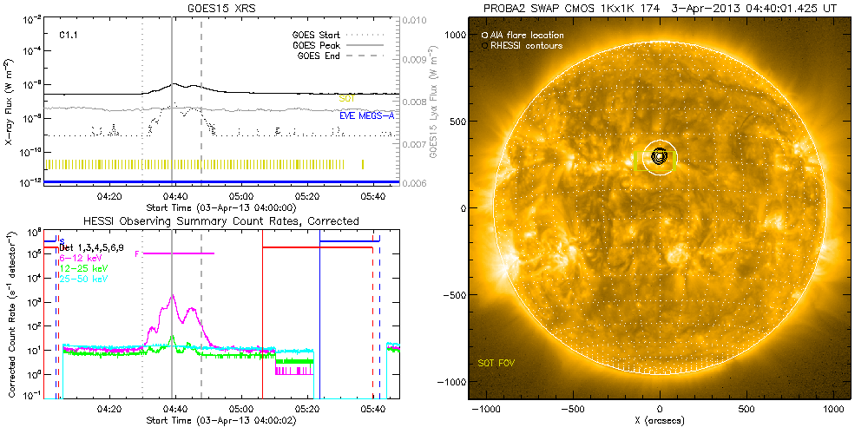Select the yellow SOT label in the GOES plot
This screenshot has height=434, width=868.
click(x=346, y=98)
